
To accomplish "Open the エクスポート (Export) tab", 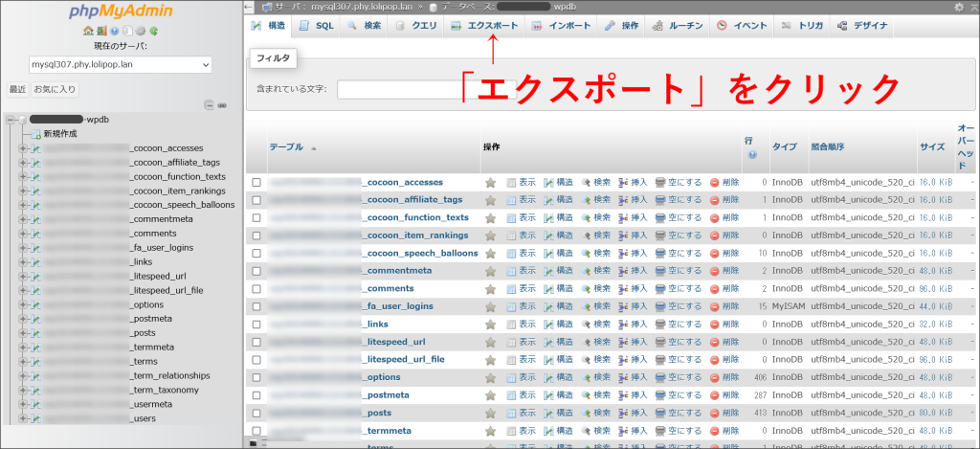I will [484, 26].
